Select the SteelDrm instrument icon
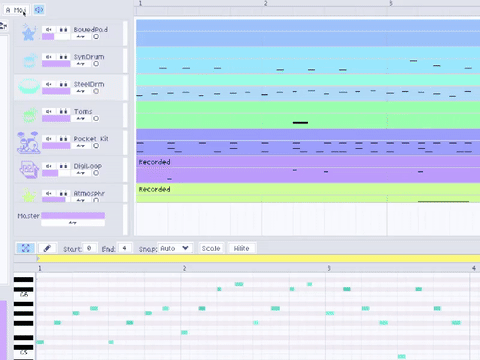 pos(29,87)
